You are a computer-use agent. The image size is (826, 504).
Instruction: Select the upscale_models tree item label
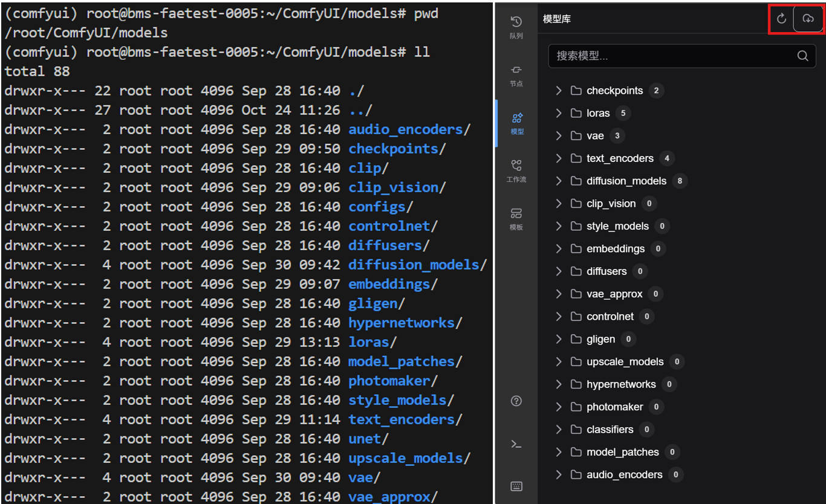point(625,361)
